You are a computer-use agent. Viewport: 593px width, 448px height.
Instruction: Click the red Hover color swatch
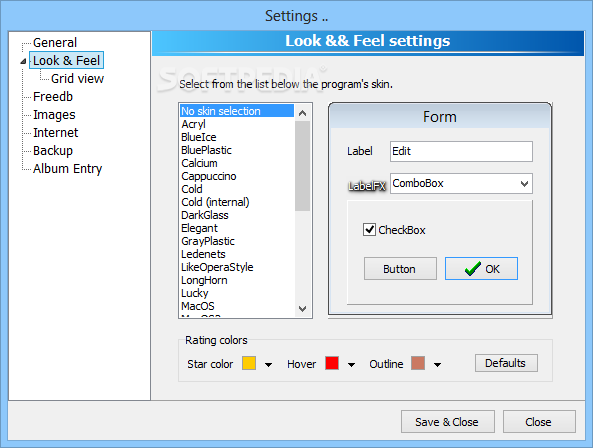pos(332,363)
